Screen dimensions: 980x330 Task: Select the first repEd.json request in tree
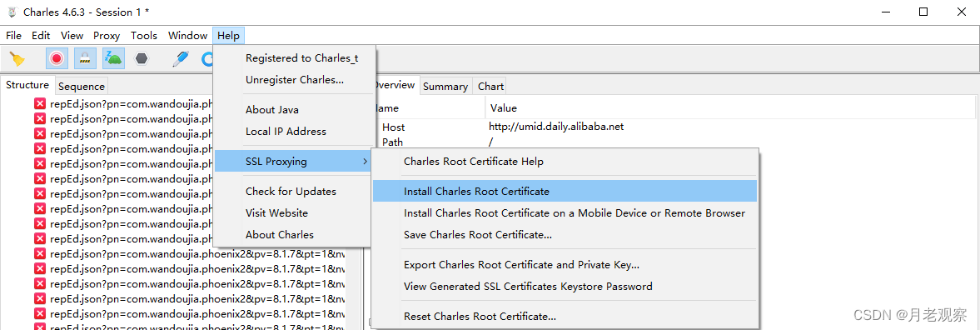(132, 103)
